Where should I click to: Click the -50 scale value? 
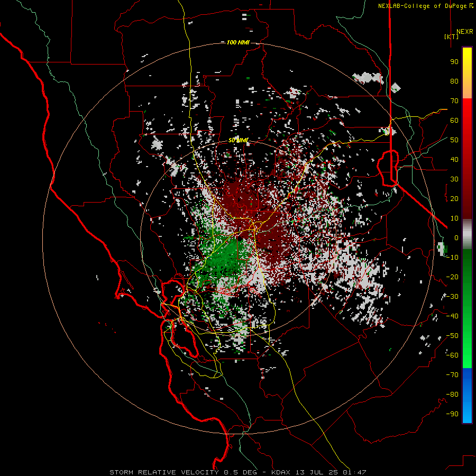[x=452, y=336]
